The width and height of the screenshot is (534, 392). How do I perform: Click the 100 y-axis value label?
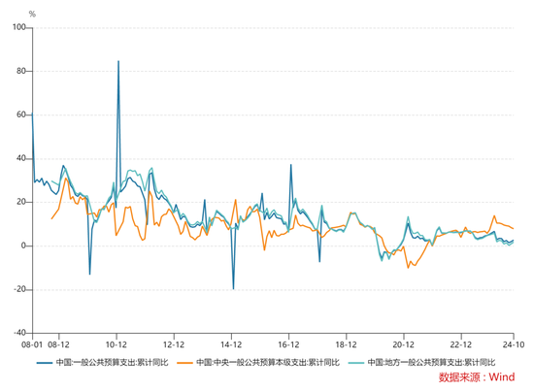pos(19,27)
